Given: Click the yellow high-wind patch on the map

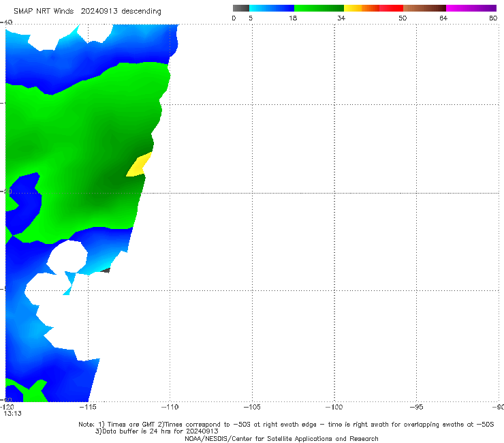Looking at the screenshot, I should (138, 165).
